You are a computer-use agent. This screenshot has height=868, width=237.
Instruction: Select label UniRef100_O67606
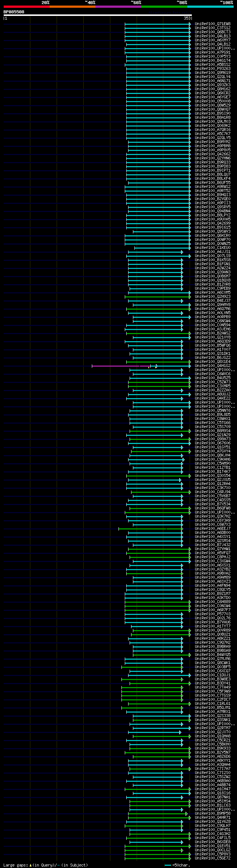point(213,443)
